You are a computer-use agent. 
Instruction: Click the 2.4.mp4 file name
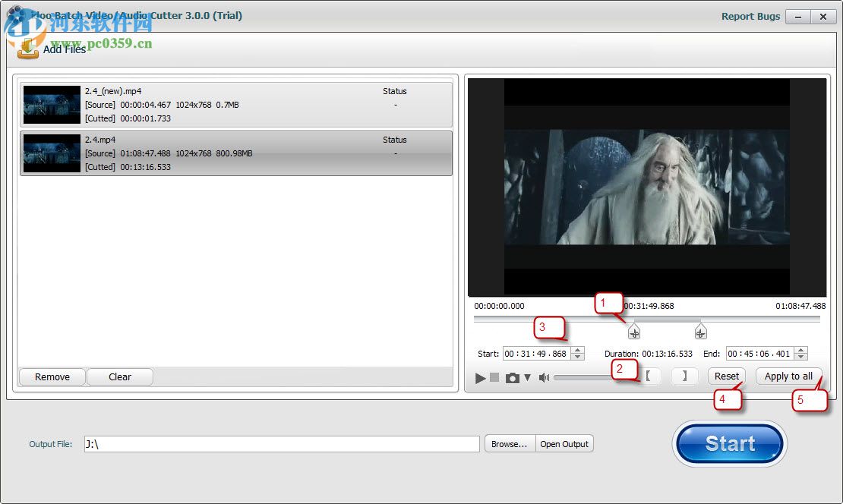point(100,140)
